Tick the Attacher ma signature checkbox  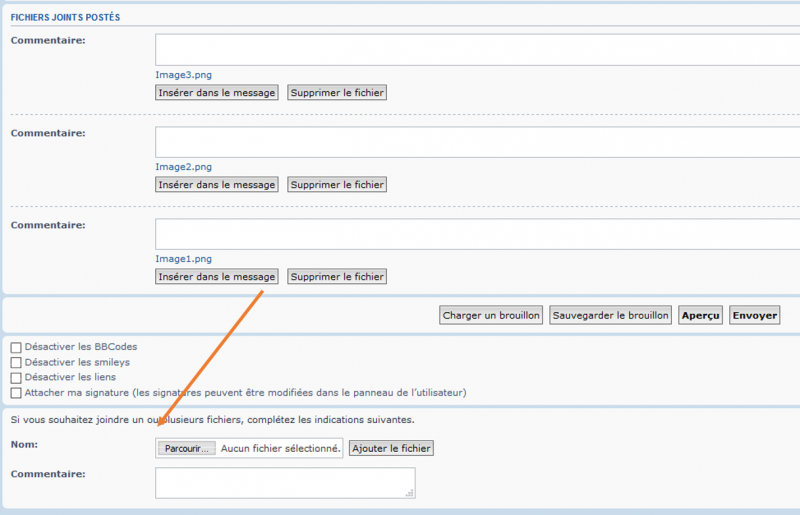point(16,393)
